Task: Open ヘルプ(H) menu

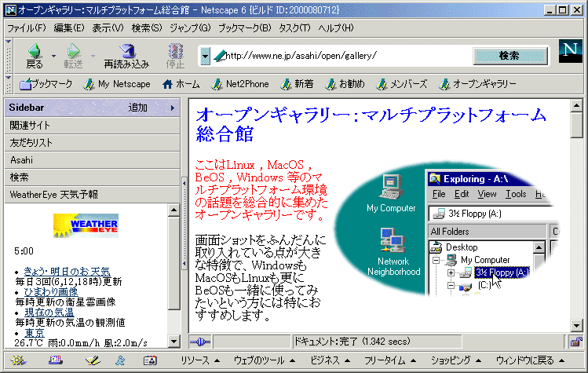Action: [336, 28]
